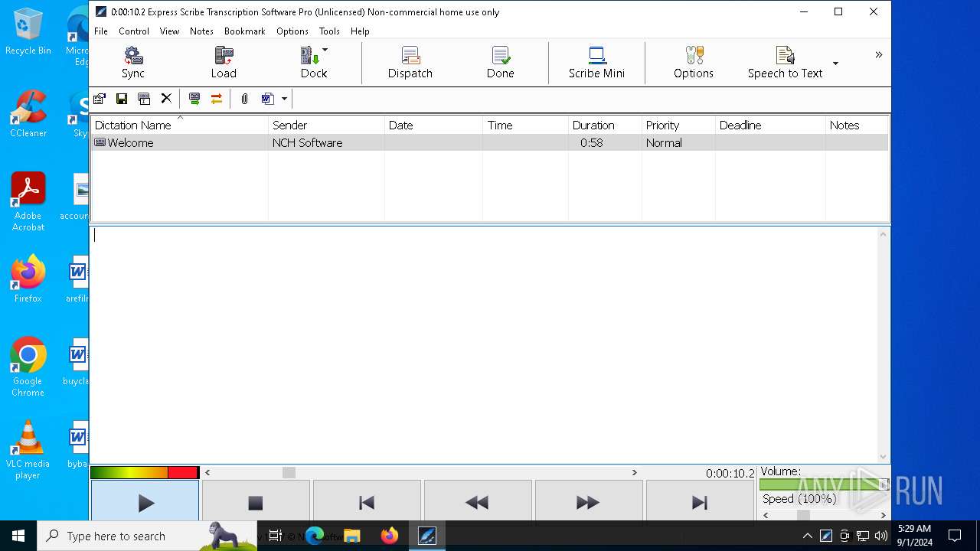Click inside the transcription text area
The width and height of the screenshot is (980, 551).
[484, 344]
